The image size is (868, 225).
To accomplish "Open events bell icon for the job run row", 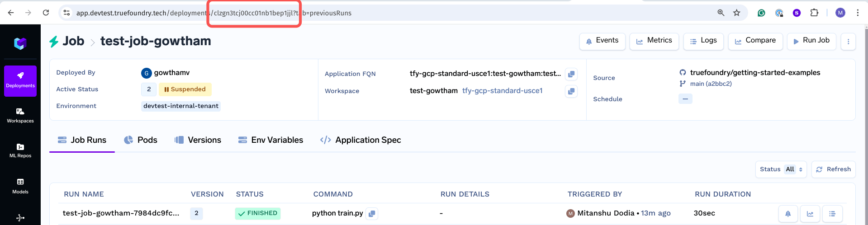I will click(x=788, y=214).
